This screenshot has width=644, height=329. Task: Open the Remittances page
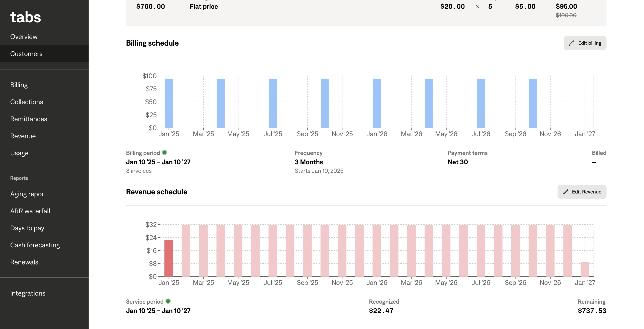[x=29, y=119]
